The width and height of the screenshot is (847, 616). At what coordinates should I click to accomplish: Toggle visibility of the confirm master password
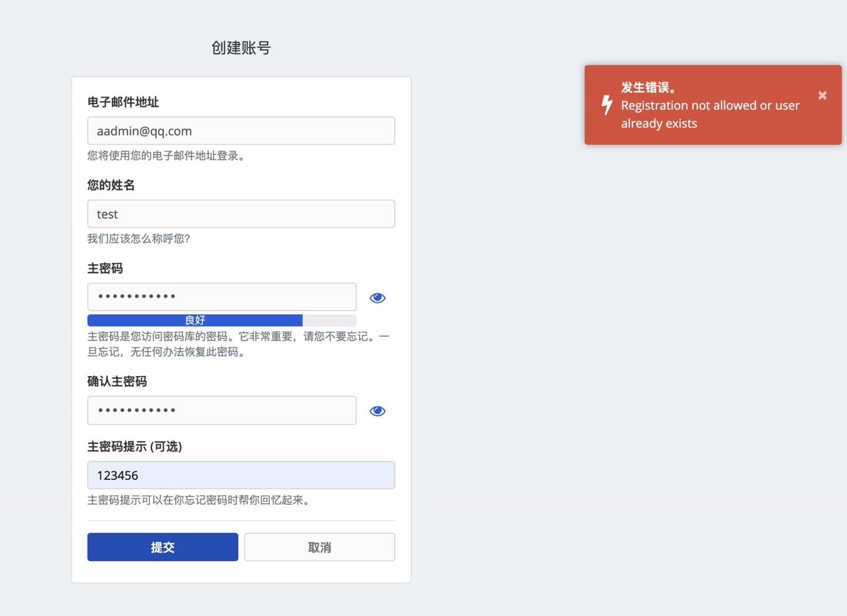pos(377,411)
